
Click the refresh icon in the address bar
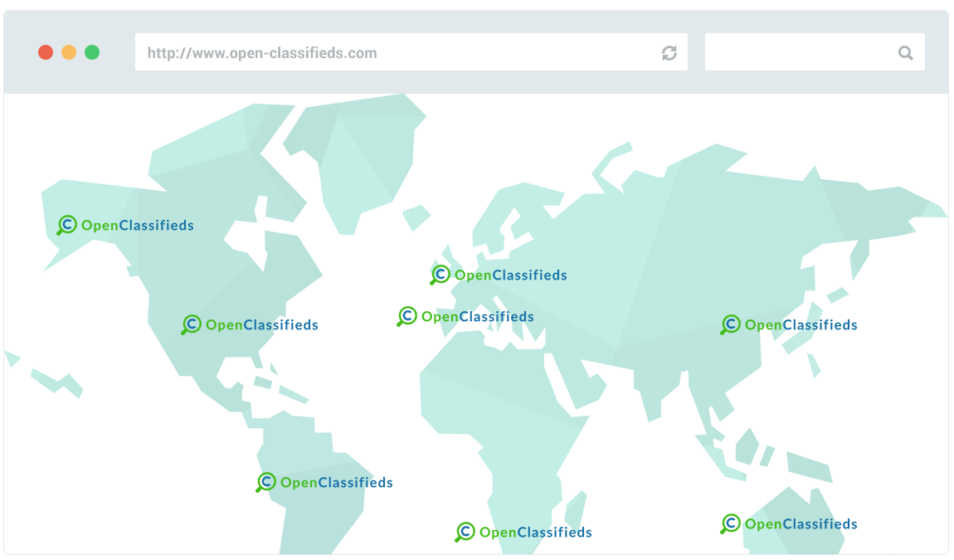coord(669,53)
